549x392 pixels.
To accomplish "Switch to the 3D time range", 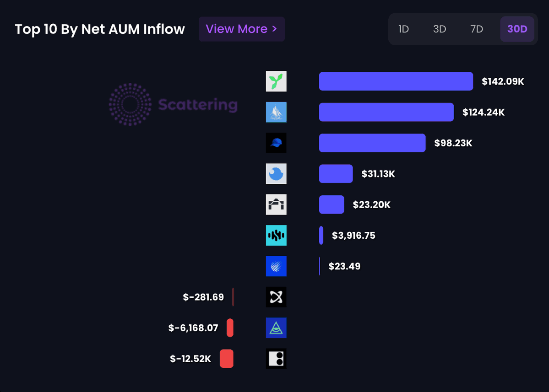I will (440, 29).
